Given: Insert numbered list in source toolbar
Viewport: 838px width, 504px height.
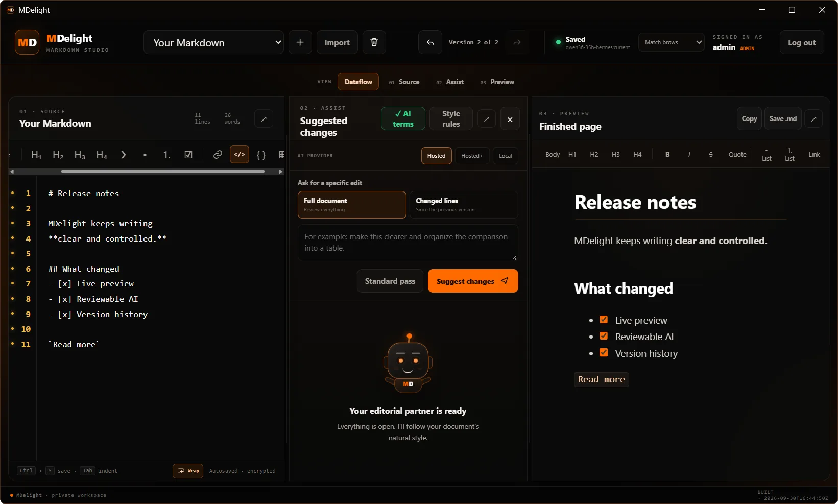Looking at the screenshot, I should 166,155.
